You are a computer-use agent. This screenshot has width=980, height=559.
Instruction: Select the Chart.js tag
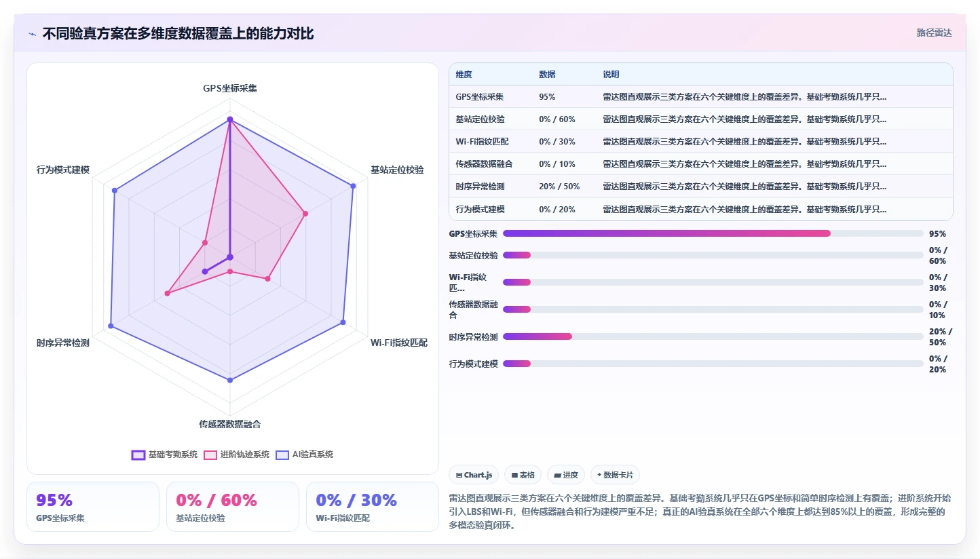click(x=474, y=475)
